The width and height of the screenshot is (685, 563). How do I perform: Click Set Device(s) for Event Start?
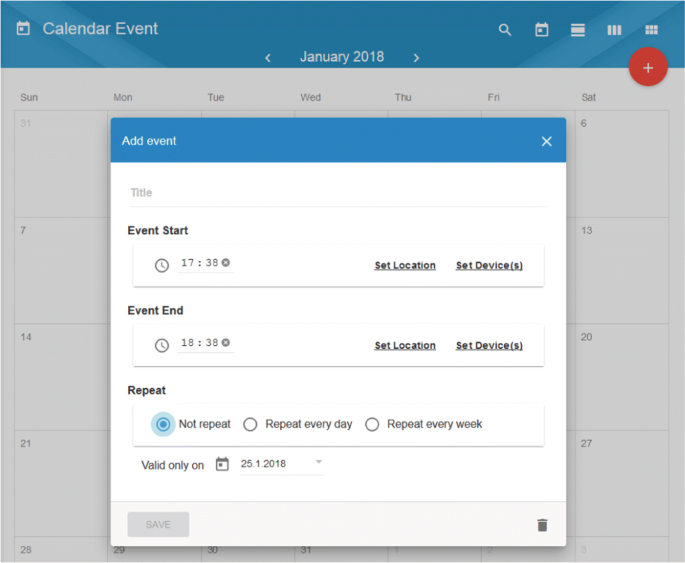pos(489,266)
